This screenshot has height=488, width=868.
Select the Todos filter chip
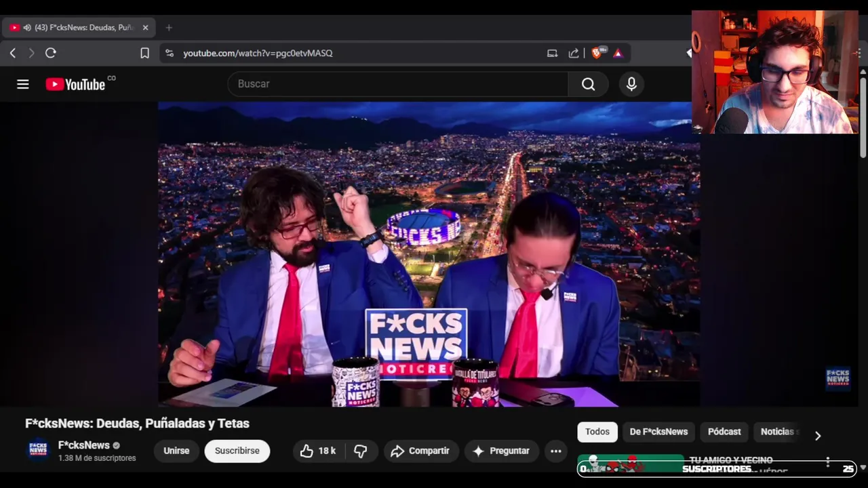[x=597, y=432]
